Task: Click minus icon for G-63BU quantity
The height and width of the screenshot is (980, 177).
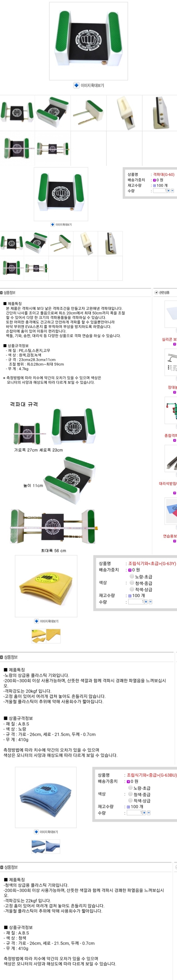Action: (148, 813)
